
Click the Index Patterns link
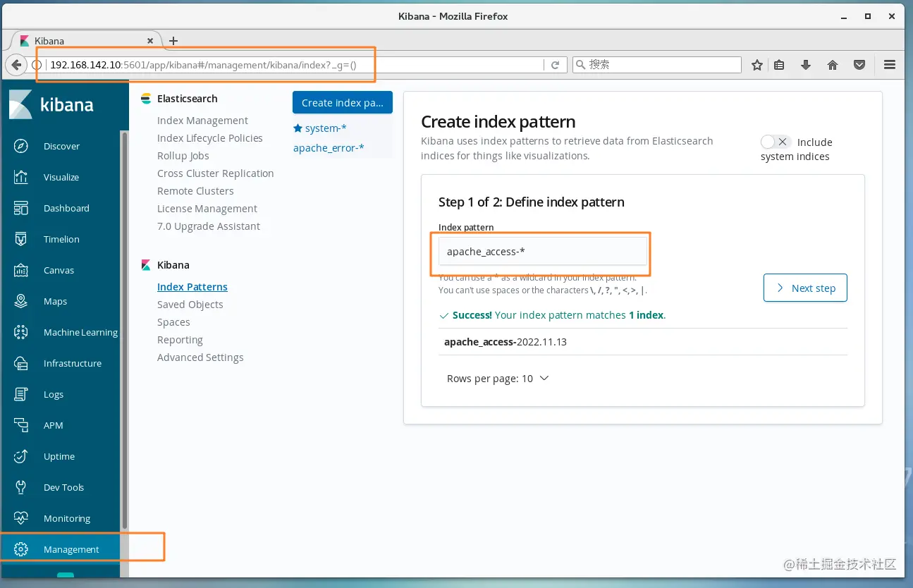point(192,287)
